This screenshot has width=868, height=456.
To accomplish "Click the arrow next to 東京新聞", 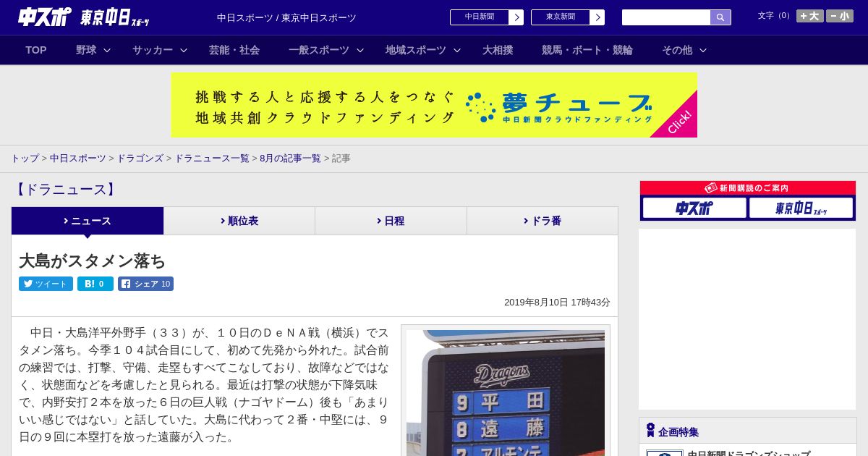I will point(597,17).
